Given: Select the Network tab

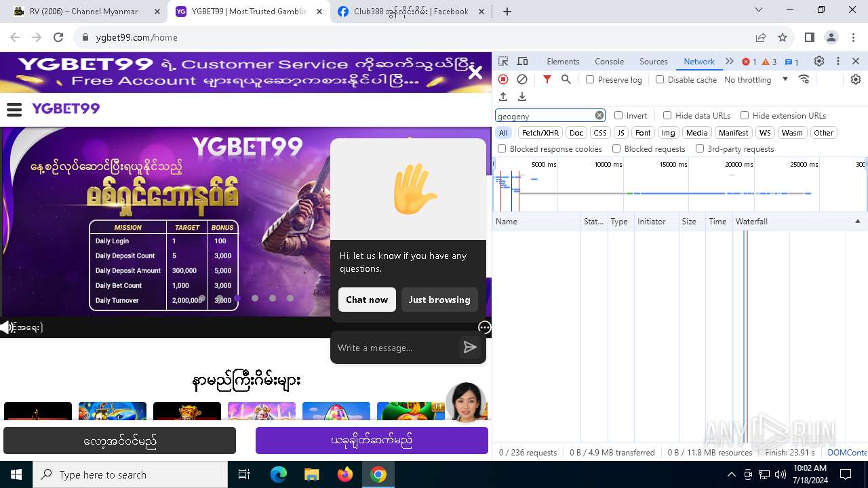Looking at the screenshot, I should click(x=699, y=61).
